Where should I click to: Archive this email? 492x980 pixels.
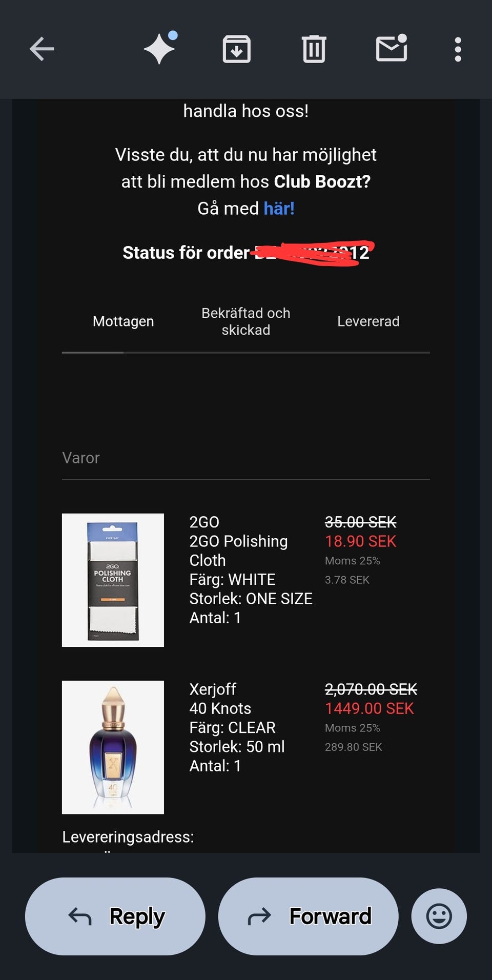coord(236,49)
